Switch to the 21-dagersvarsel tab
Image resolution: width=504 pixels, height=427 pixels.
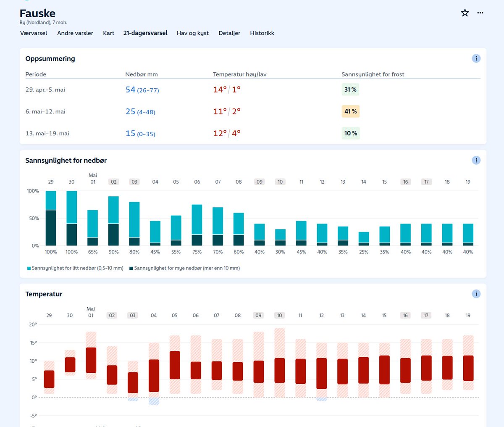pos(145,33)
